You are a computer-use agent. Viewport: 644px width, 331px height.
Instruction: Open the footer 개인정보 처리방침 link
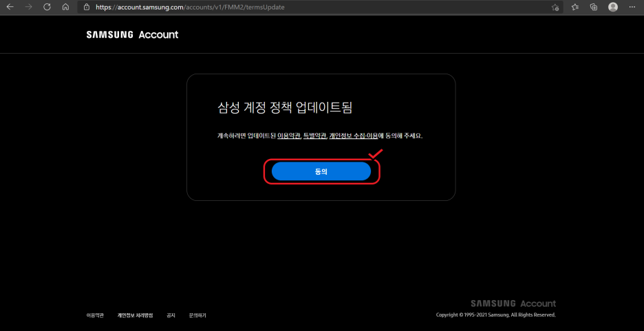click(x=135, y=315)
